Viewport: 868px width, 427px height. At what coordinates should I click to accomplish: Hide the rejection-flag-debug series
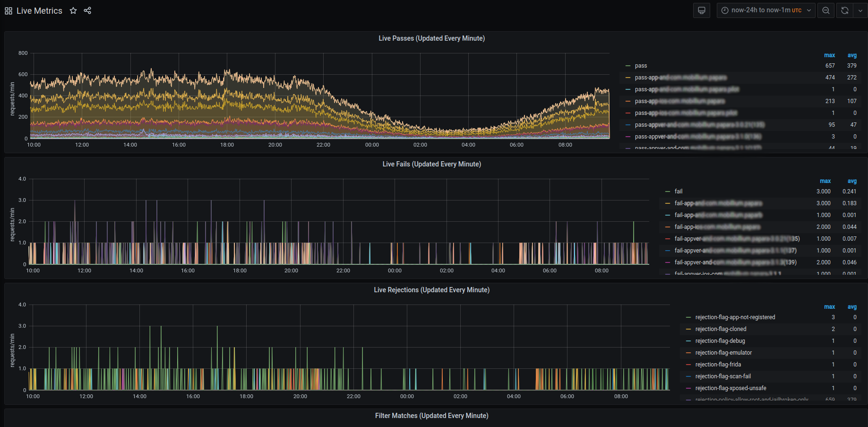pos(720,340)
